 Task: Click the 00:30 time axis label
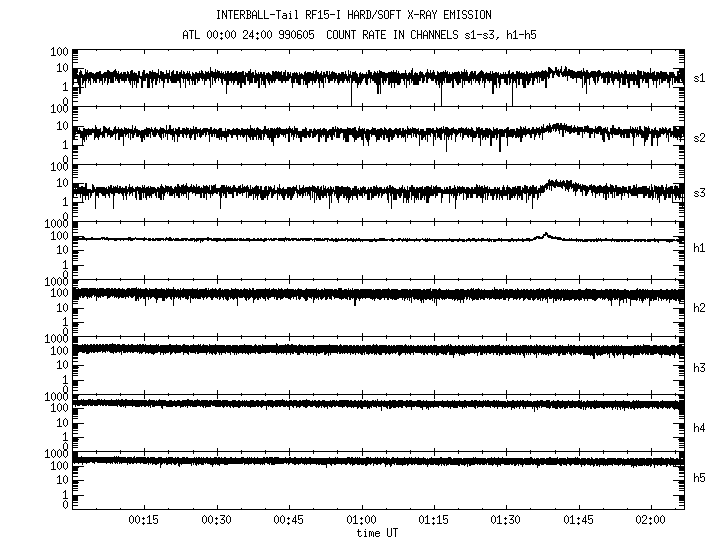216,520
